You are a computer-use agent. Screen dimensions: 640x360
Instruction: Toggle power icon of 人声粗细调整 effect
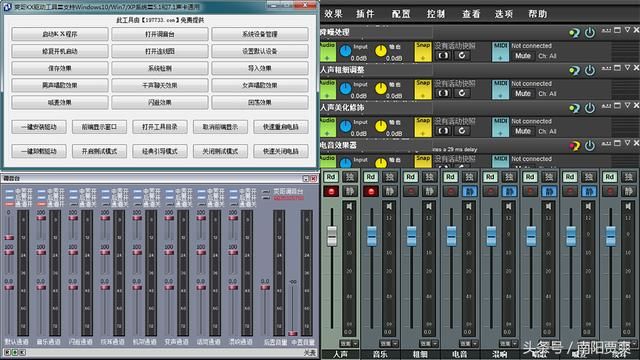click(590, 70)
